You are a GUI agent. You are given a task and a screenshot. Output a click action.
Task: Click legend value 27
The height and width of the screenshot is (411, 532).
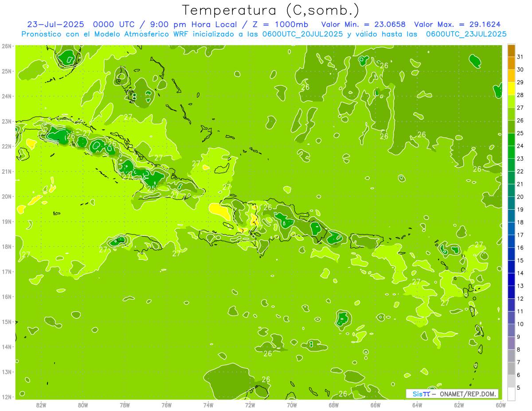pos(520,108)
